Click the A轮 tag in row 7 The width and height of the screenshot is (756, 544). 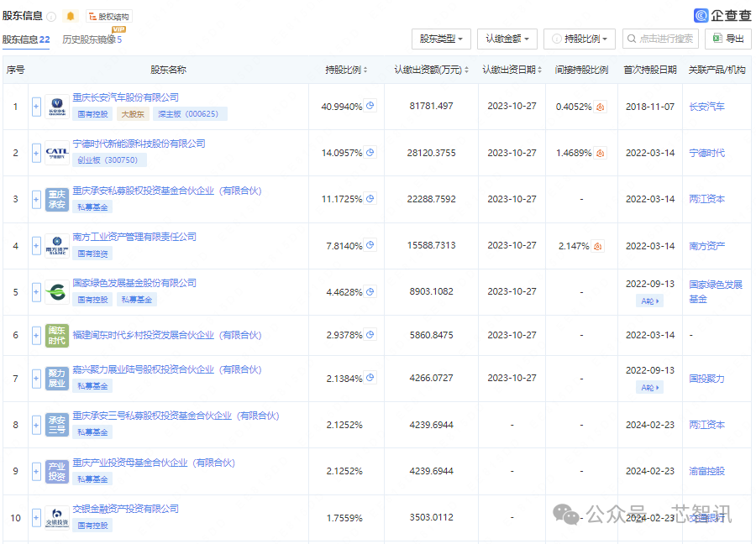pyautogui.click(x=649, y=387)
